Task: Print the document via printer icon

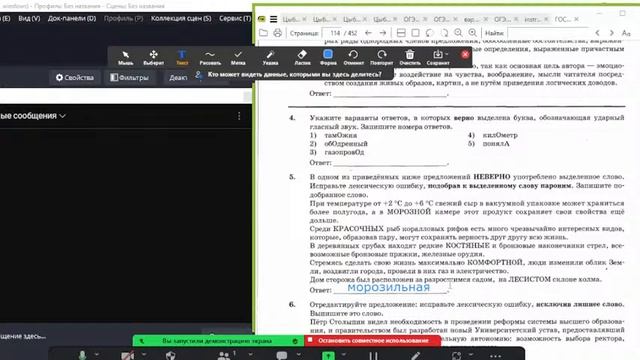Action: pyautogui.click(x=278, y=33)
